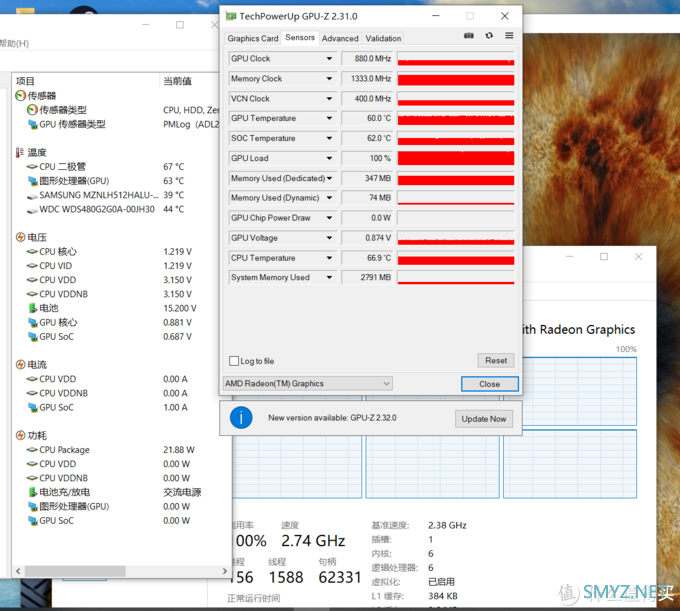680x611 pixels.
Task: Click the info icon in update notice
Action: tap(241, 418)
